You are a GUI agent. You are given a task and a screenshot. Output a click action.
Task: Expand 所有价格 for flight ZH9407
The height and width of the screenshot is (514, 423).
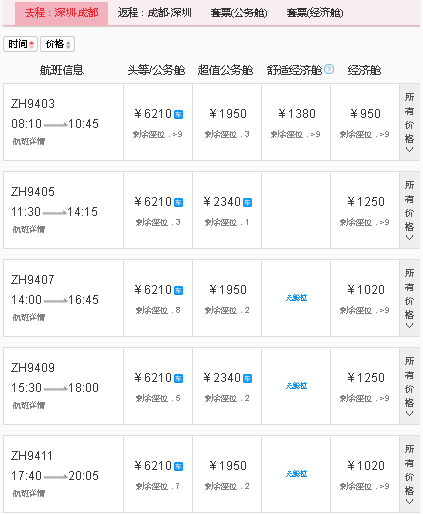click(x=409, y=298)
